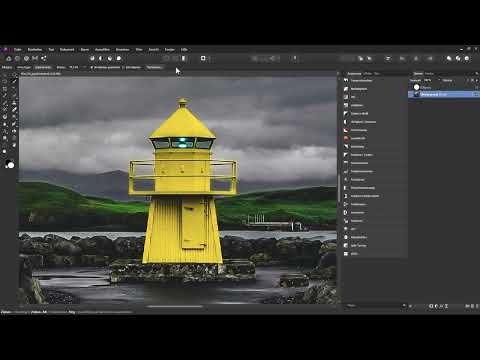
Task: Choose the Verlaufsumsetzung adjustment
Action: coord(362,188)
